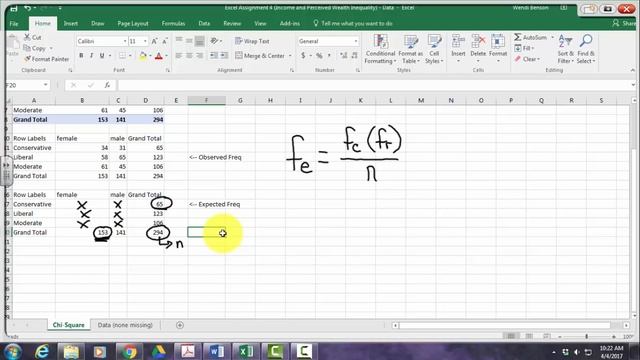Select Data (none missing) sheet tab
The width and height of the screenshot is (640, 360).
tap(125, 325)
